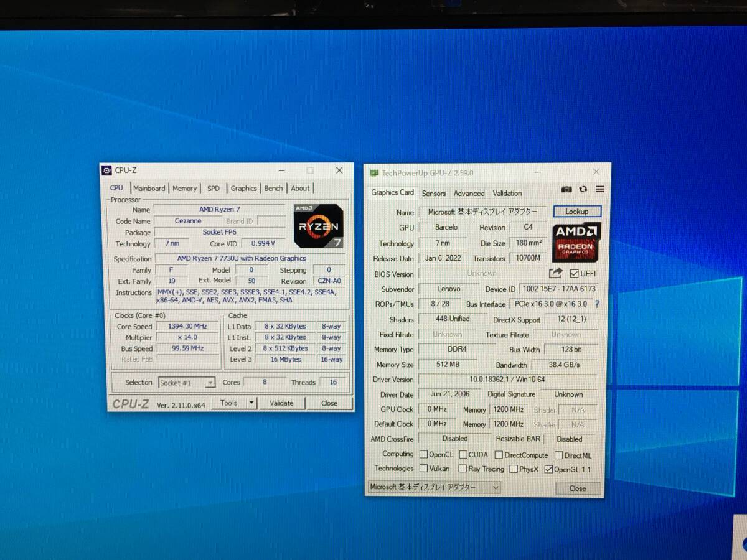Switch to the Mainboard tab in CPU-Z
The width and height of the screenshot is (747, 560).
pos(149,188)
